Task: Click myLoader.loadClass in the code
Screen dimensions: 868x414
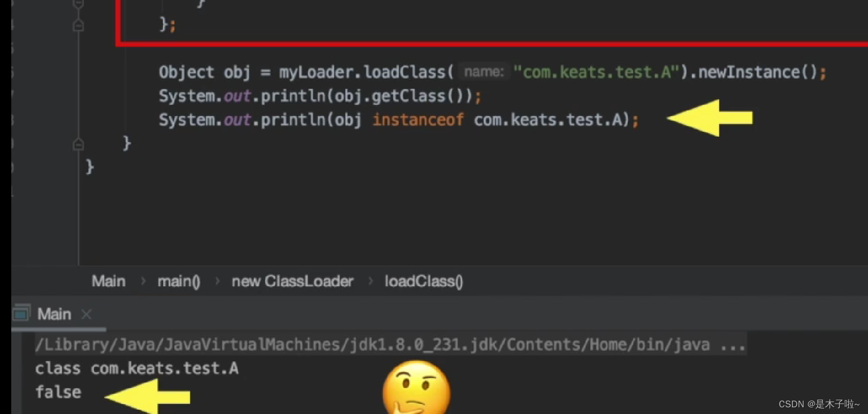Action: coord(363,72)
